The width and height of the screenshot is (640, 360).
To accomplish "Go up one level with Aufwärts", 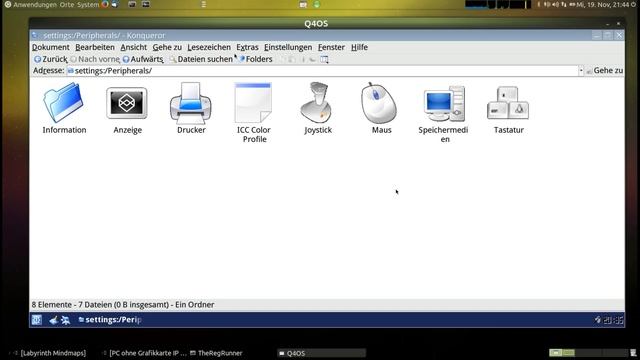I will point(143,59).
